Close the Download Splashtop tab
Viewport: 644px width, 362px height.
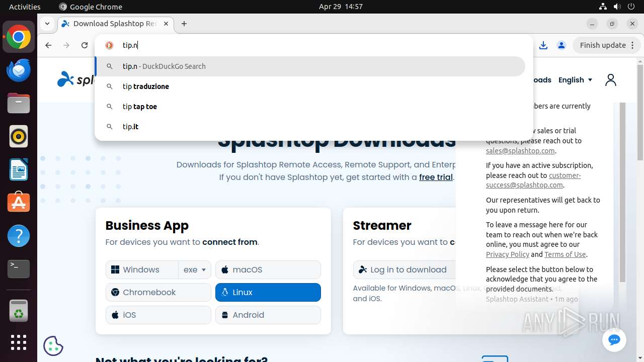click(167, 24)
